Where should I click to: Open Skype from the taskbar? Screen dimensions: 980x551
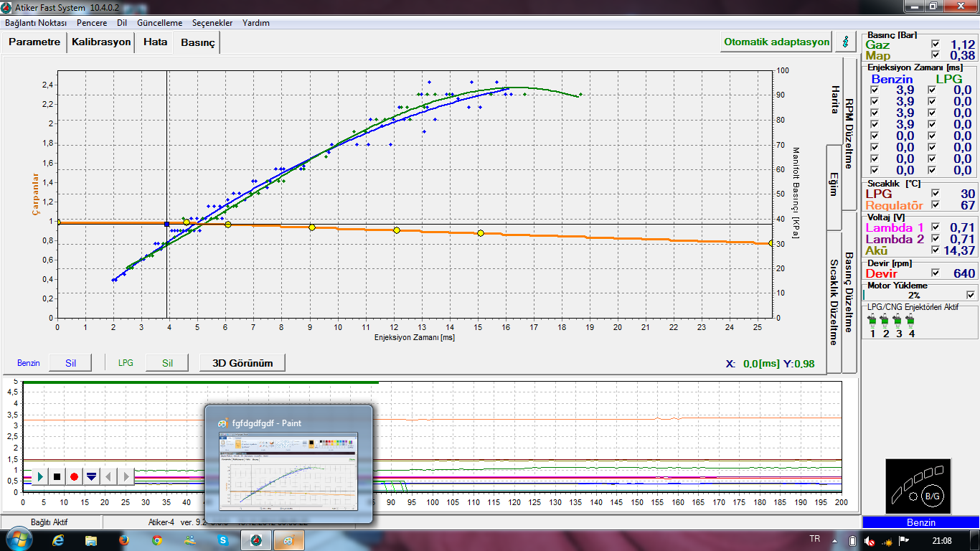222,540
